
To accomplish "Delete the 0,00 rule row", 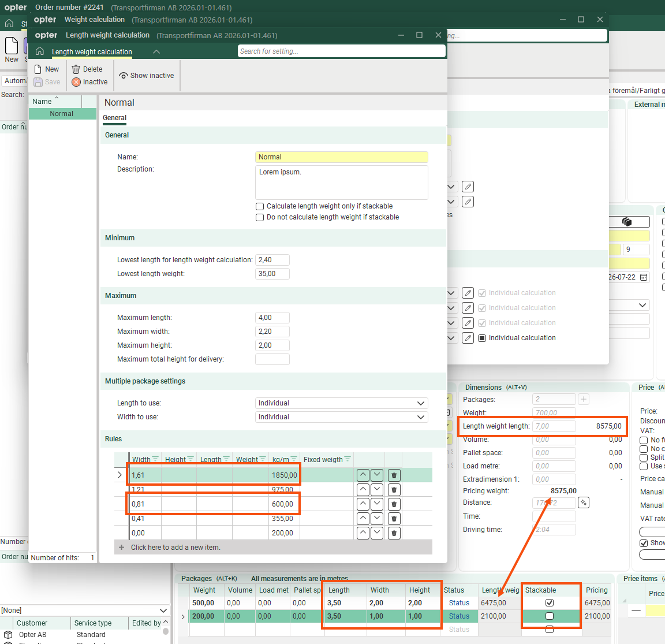I will pyautogui.click(x=394, y=533).
